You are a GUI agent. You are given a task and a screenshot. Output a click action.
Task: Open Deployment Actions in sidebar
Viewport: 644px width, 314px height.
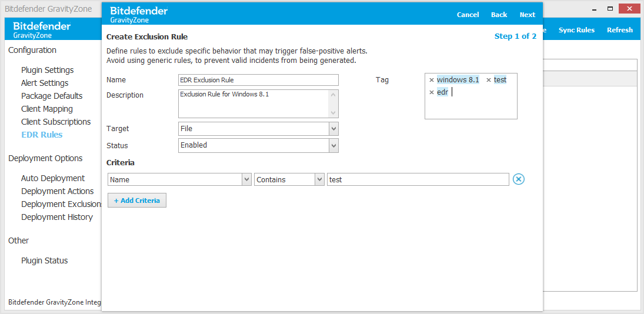click(58, 191)
